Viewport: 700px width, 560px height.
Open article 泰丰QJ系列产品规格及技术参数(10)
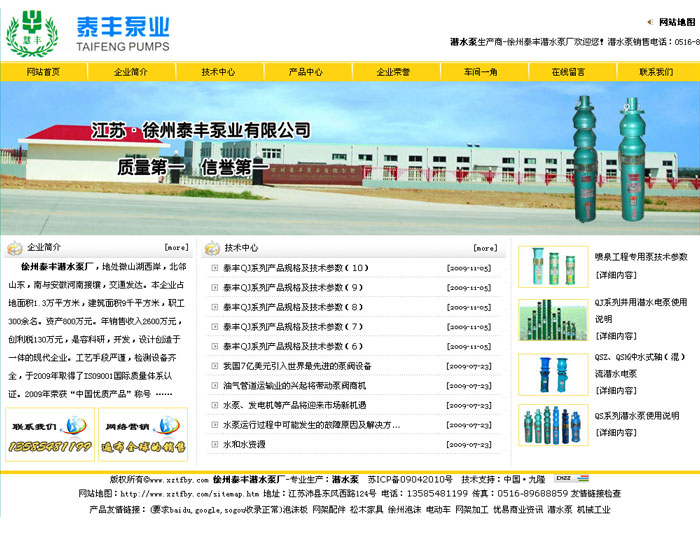[x=296, y=268]
